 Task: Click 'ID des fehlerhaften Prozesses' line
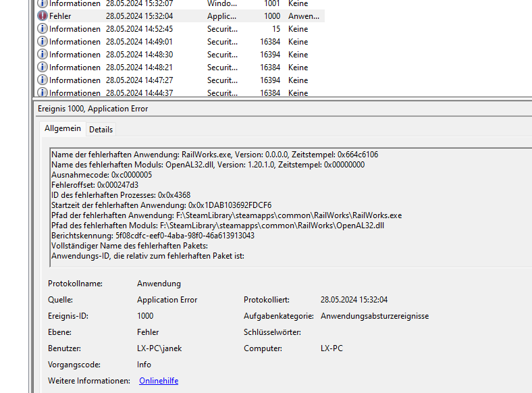(121, 195)
